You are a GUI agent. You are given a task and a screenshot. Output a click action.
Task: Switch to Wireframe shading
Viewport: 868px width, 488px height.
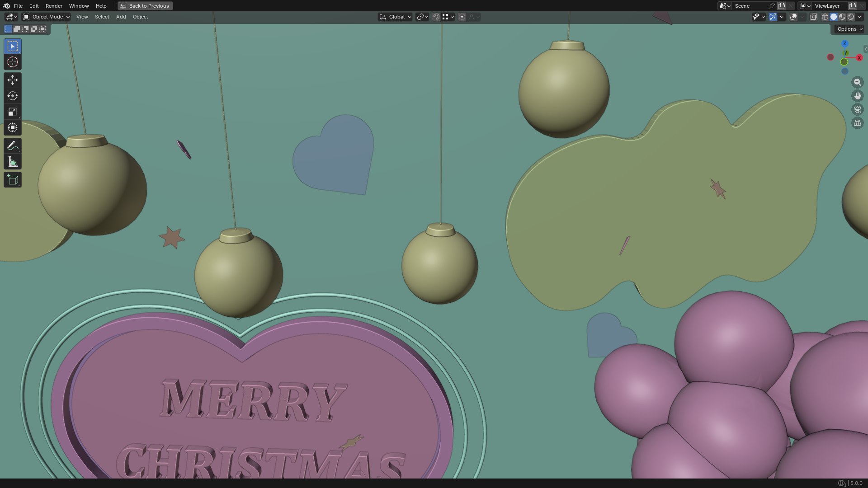click(x=825, y=17)
